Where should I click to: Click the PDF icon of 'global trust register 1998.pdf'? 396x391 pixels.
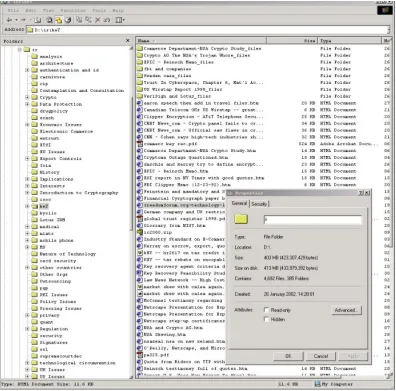(140, 219)
